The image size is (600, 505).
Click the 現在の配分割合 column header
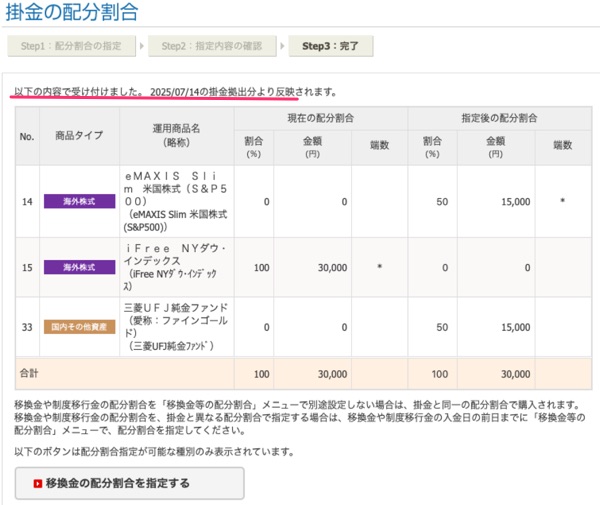pos(321,118)
